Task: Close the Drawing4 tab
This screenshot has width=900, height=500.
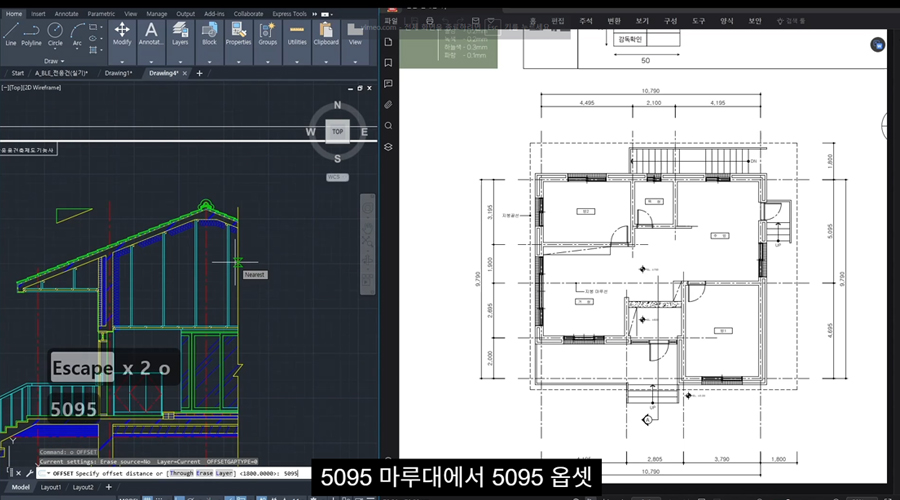Action: point(186,73)
